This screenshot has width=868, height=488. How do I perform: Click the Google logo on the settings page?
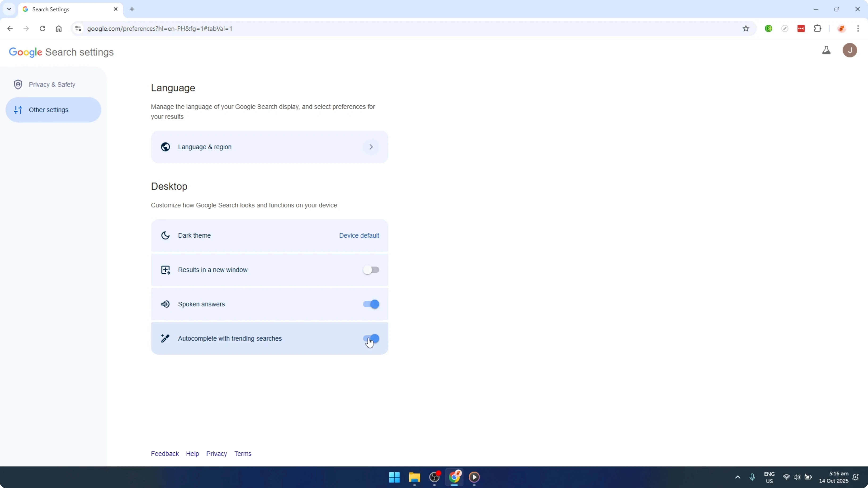[26, 52]
